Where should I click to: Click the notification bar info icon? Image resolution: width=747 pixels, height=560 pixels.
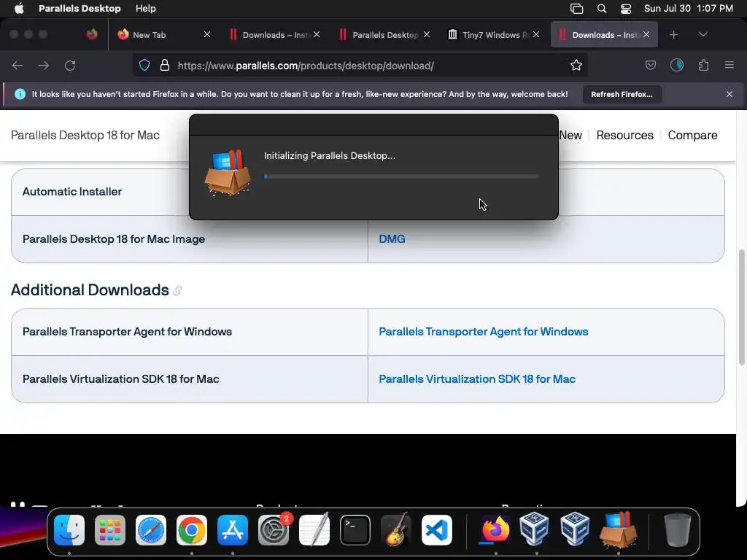[20, 94]
